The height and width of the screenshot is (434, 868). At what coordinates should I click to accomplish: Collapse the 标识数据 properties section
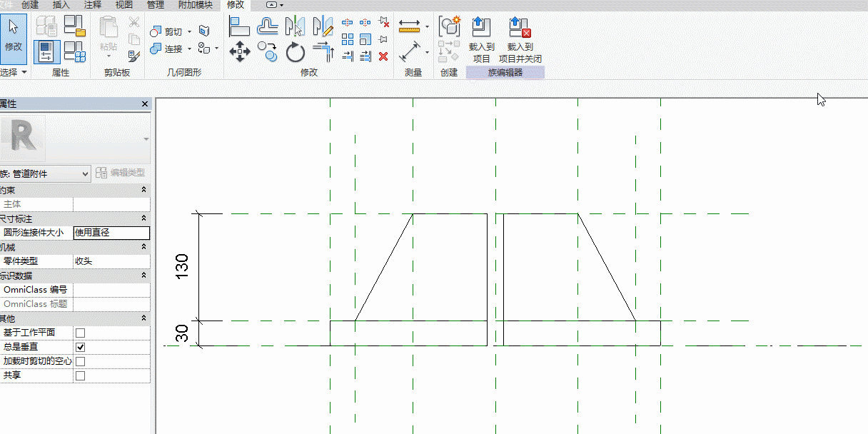tap(144, 276)
